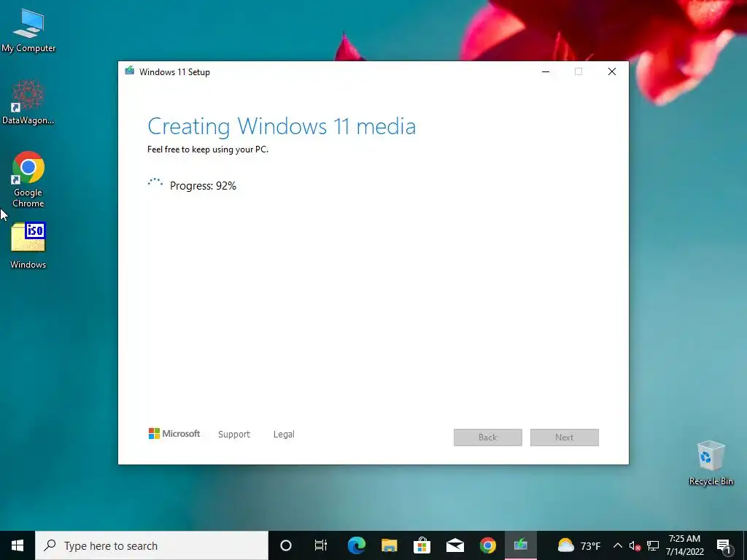Image resolution: width=747 pixels, height=560 pixels.
Task: Click the disabled Next button
Action: point(565,437)
